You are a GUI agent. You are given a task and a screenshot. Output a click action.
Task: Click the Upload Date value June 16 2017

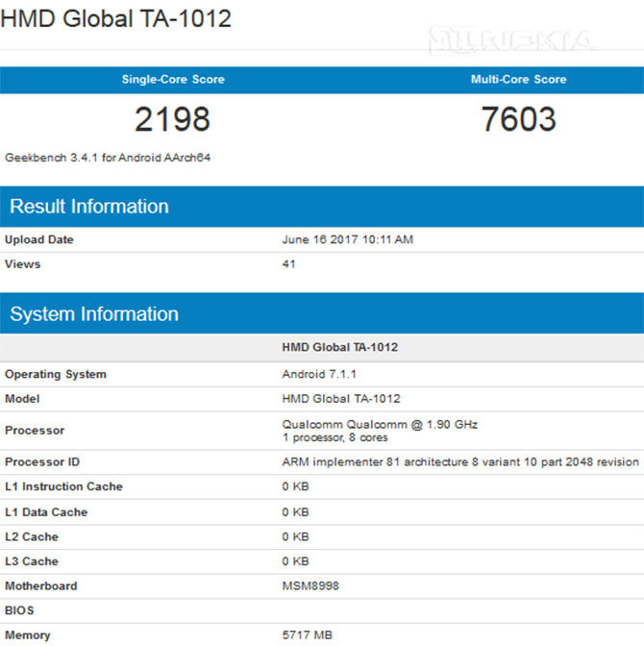point(347,240)
